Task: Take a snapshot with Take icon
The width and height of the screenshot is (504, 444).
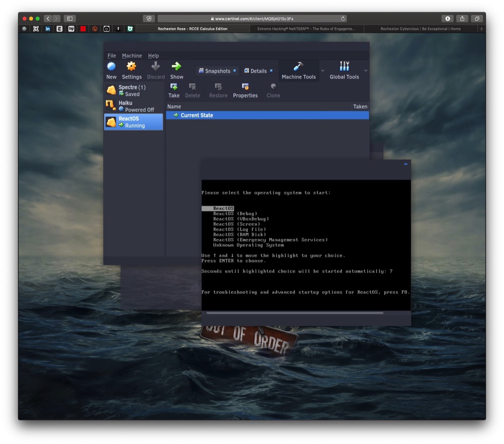Action: coord(174,87)
